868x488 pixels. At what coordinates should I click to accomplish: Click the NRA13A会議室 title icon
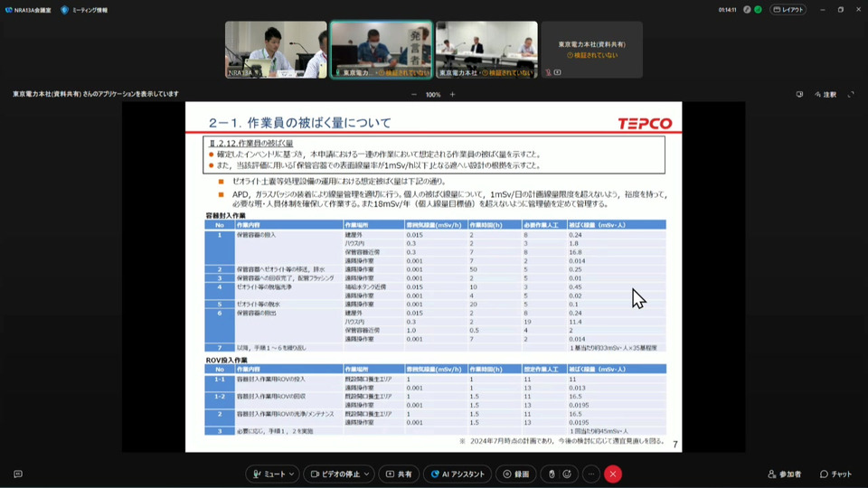click(x=8, y=10)
